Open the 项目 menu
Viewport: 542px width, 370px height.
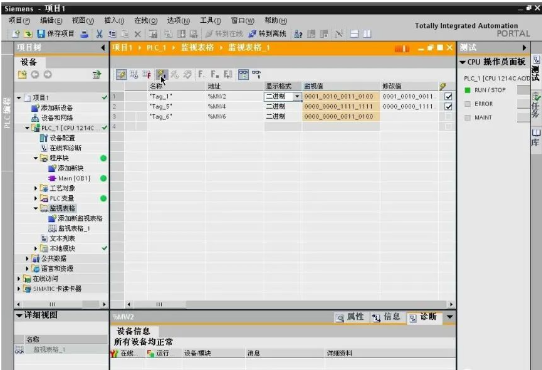coord(19,21)
